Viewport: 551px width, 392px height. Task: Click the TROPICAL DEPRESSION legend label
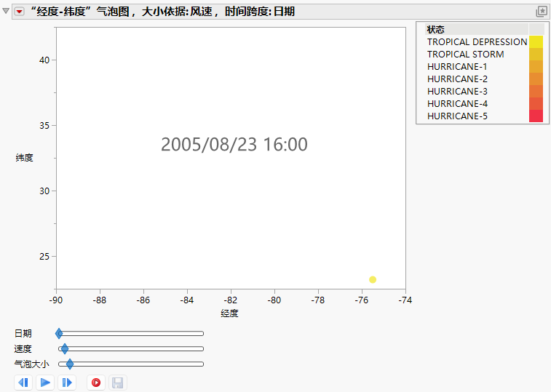click(477, 41)
